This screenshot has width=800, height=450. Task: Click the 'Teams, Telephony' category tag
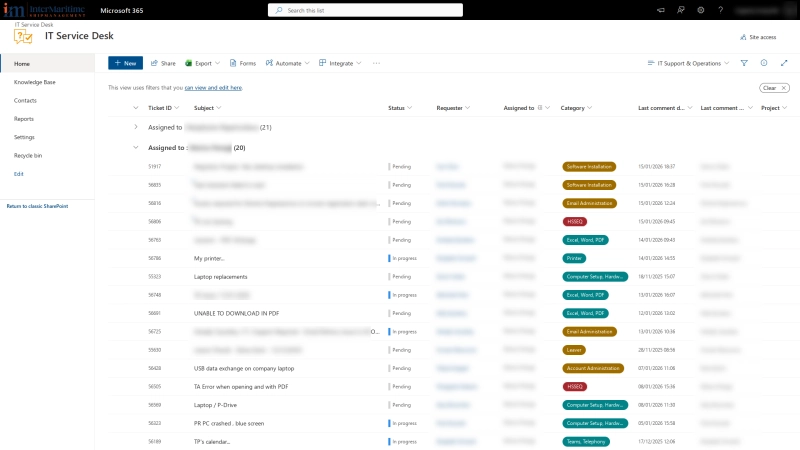(x=586, y=442)
